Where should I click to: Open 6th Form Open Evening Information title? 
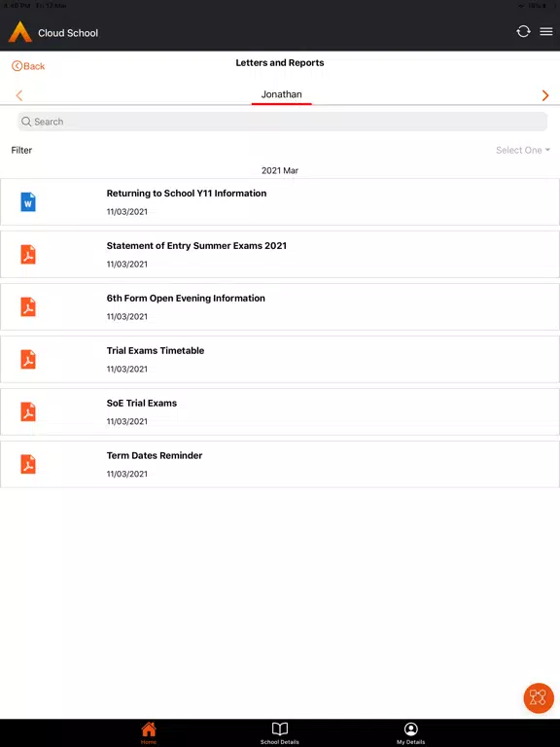click(x=186, y=299)
